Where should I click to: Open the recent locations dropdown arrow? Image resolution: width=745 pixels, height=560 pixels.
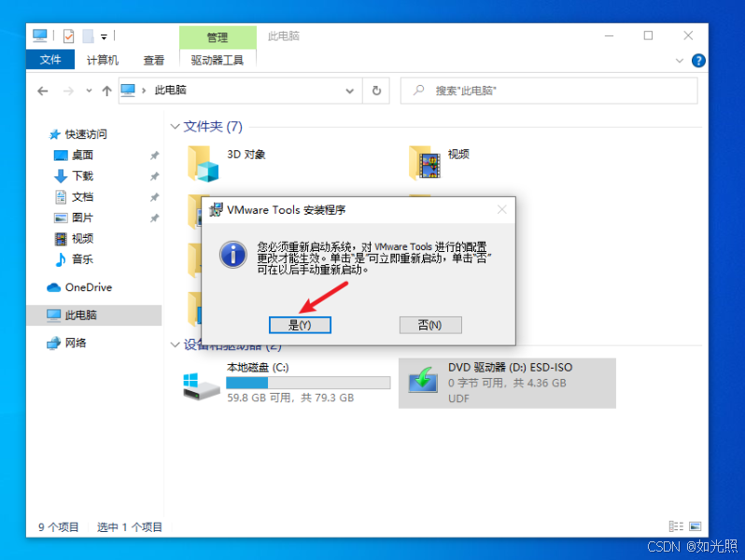89,91
